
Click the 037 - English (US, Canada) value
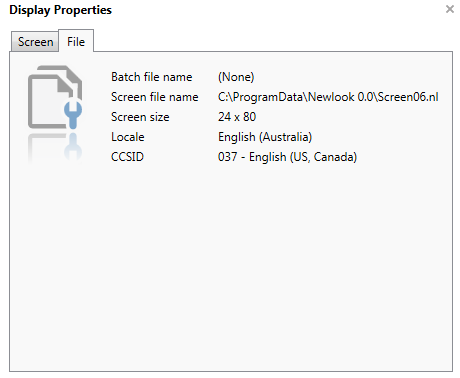(287, 157)
